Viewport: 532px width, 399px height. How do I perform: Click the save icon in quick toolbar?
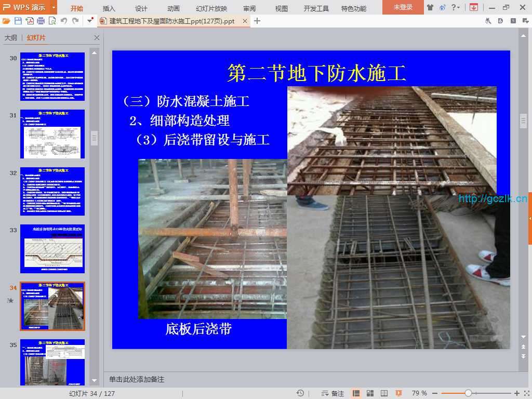tap(18, 21)
